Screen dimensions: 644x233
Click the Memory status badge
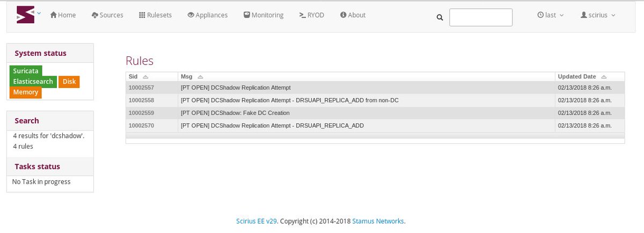pyautogui.click(x=26, y=92)
